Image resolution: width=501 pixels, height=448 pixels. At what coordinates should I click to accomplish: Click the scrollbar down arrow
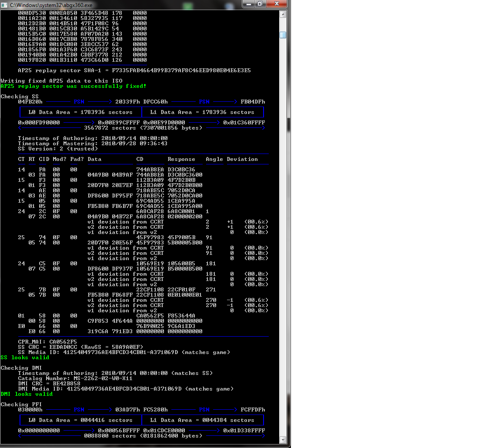tap(283, 439)
